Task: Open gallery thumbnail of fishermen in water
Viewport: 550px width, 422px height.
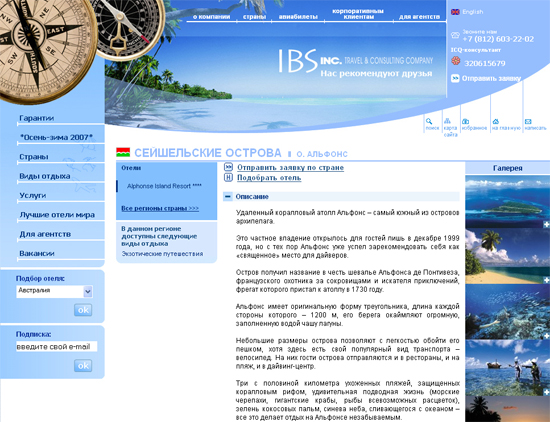Action: 508,368
